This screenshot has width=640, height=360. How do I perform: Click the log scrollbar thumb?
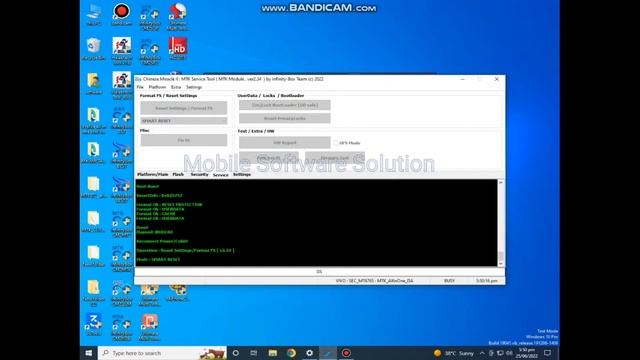click(x=500, y=256)
